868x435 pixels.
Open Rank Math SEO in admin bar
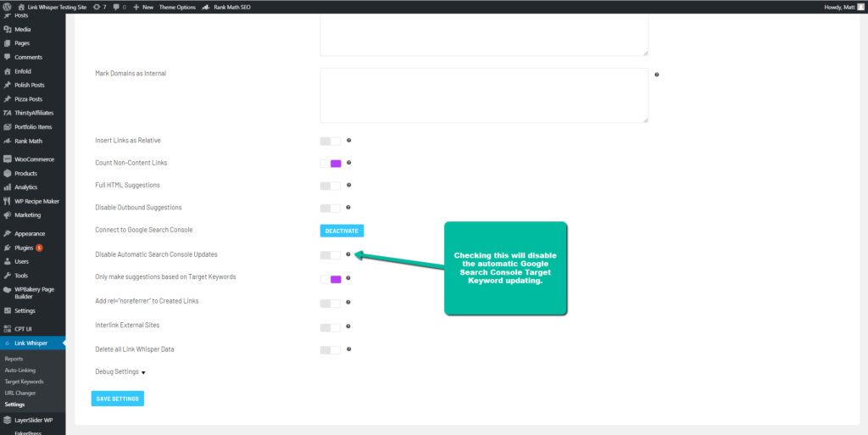[x=225, y=7]
